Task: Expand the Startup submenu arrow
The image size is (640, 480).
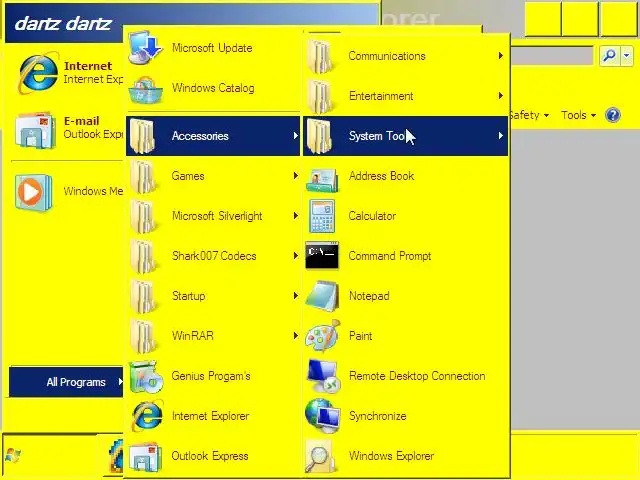Action: pyautogui.click(x=296, y=296)
